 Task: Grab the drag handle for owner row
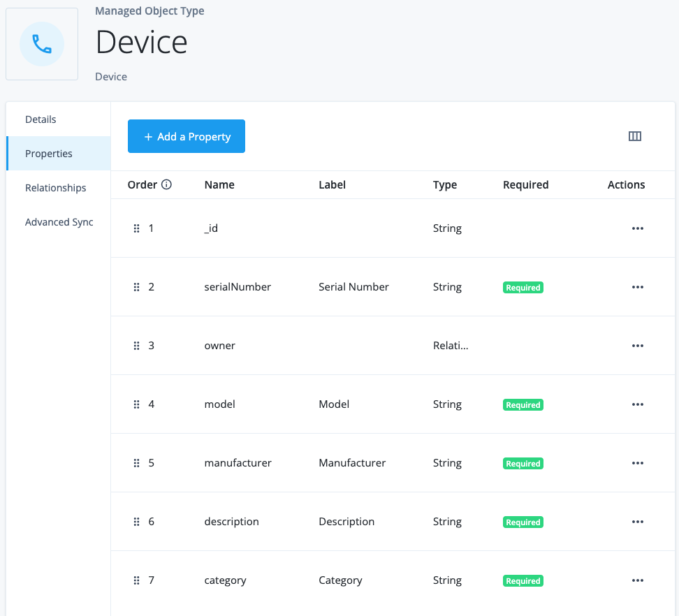[x=136, y=346]
